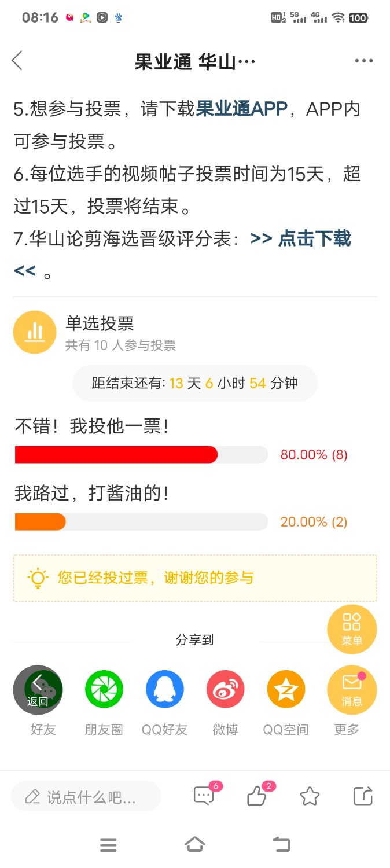Screen dimensions: 390x868
Task: Tap the share icon in bottom bar
Action: (363, 796)
